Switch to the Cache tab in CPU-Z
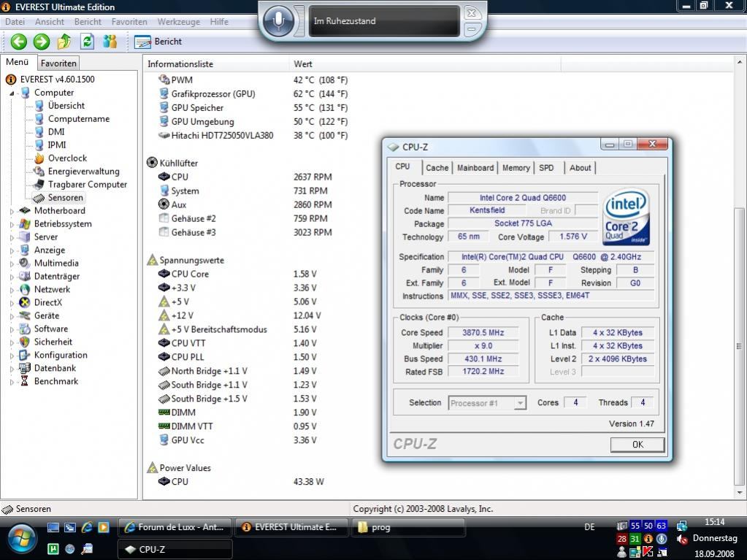747x560 pixels. point(437,168)
